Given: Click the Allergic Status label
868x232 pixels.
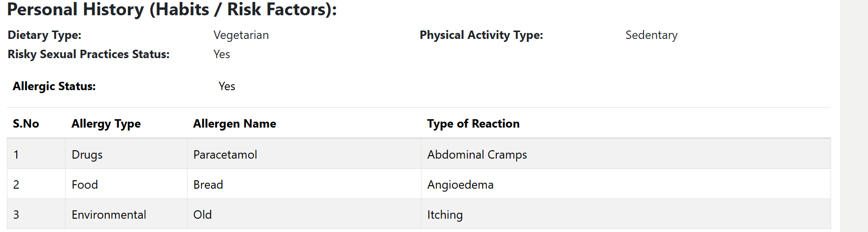Looking at the screenshot, I should [54, 87].
